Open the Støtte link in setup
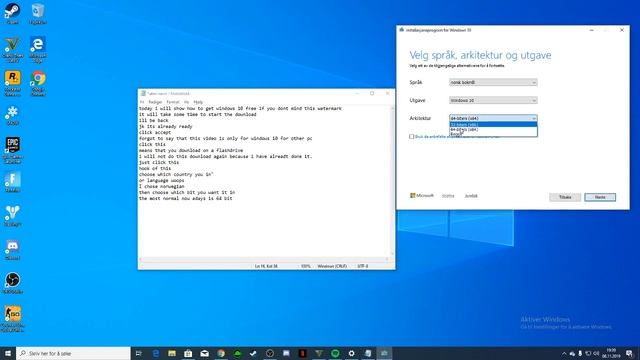 [448, 196]
